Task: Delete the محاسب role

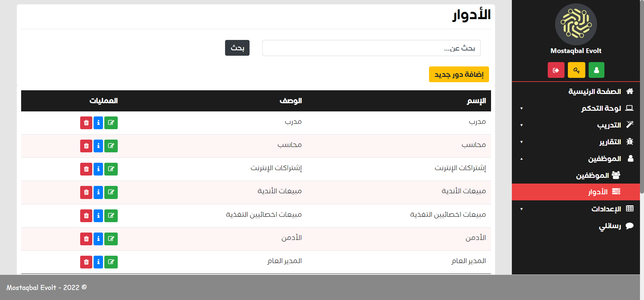Action: [x=86, y=146]
